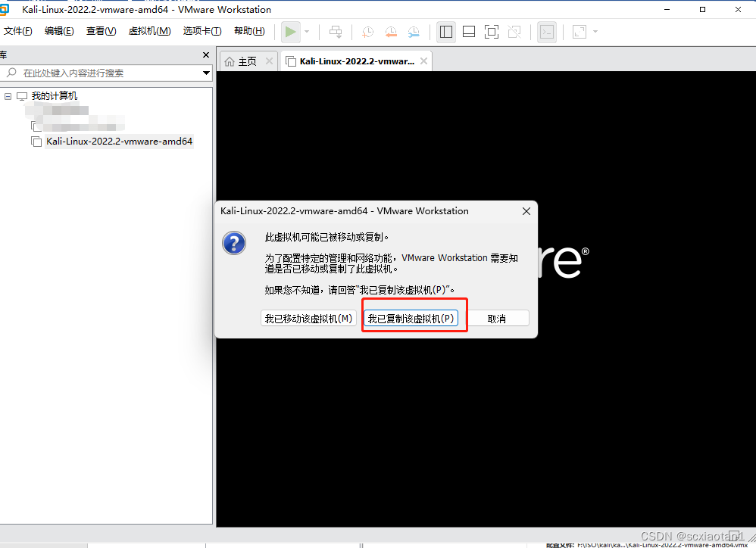
Task: Maximize the VMware Workstation window
Action: (x=702, y=10)
